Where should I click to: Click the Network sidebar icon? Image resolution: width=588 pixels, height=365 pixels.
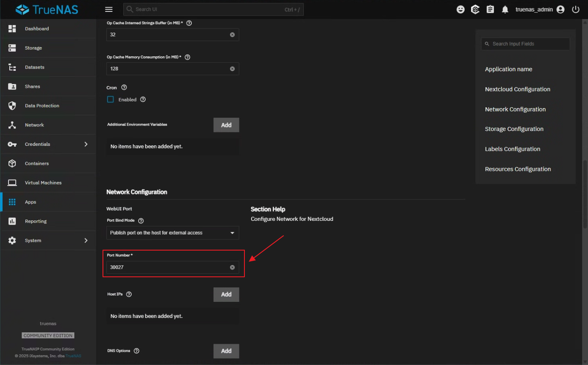[x=12, y=125]
